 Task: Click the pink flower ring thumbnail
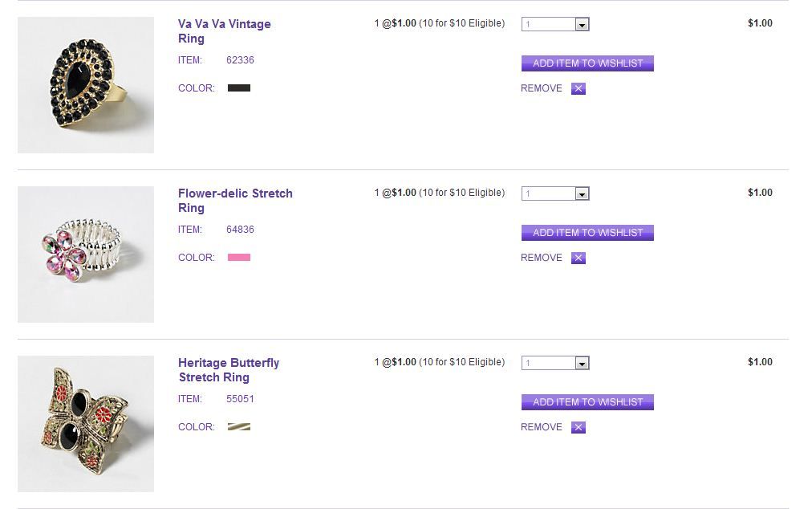coord(86,254)
